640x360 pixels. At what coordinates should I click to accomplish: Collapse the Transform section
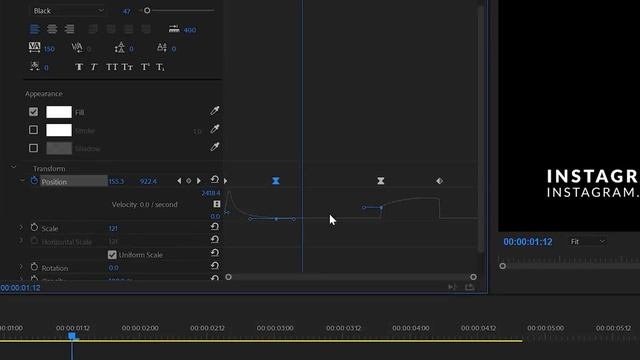13,167
